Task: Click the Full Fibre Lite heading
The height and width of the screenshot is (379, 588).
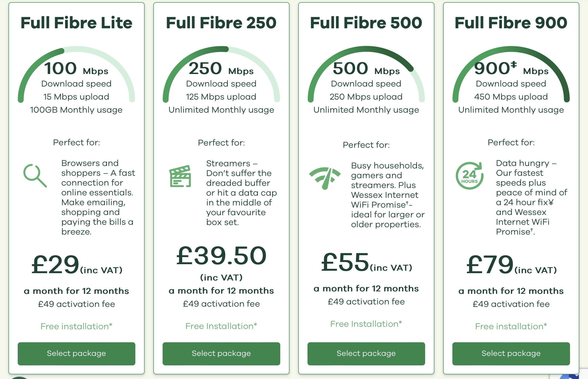Action: [77, 23]
